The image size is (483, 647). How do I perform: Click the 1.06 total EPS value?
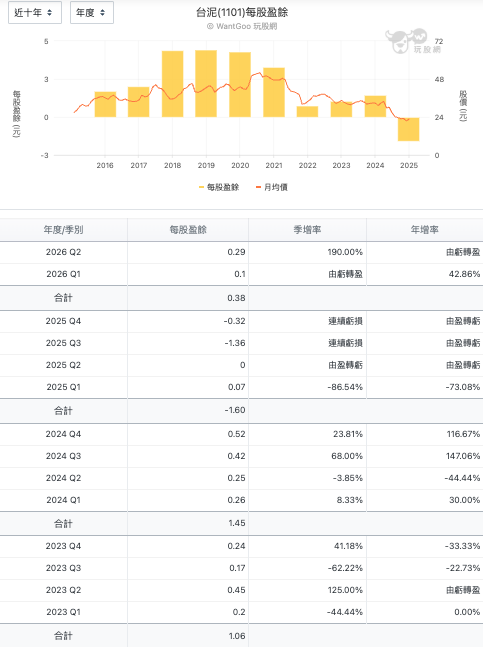[x=237, y=636]
